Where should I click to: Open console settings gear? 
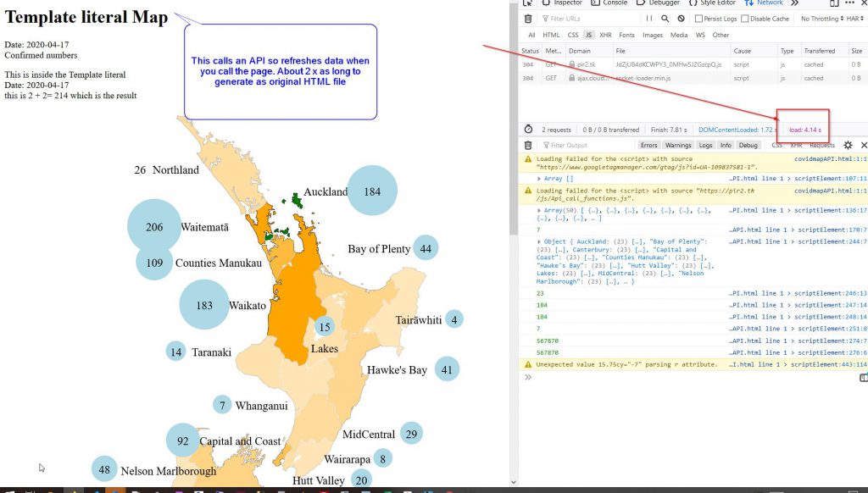pos(849,146)
